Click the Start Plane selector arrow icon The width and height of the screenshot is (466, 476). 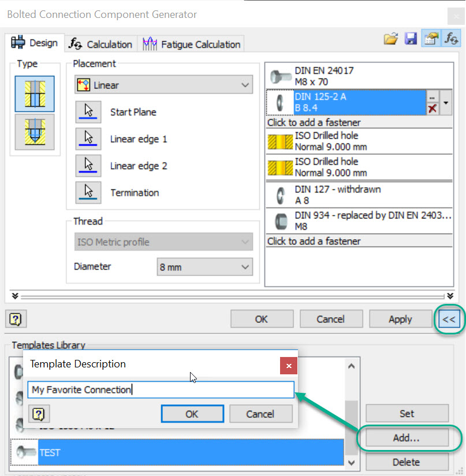[88, 112]
